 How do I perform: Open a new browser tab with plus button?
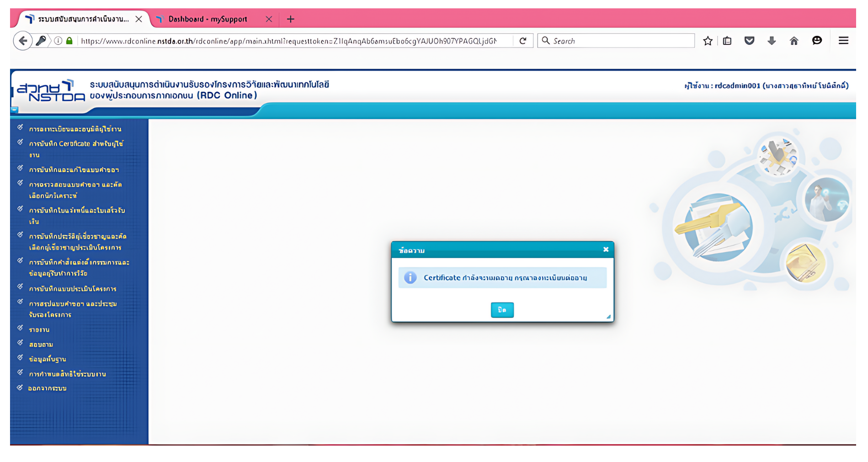(x=290, y=19)
